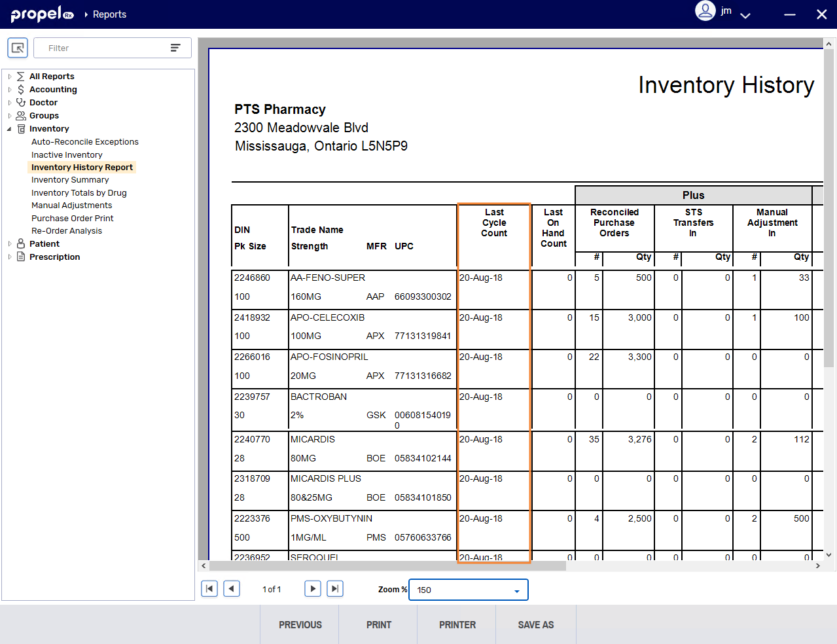Click the PMS-OXYBUTYNIN trade name
Viewport: 837px width, 644px height.
coord(331,518)
